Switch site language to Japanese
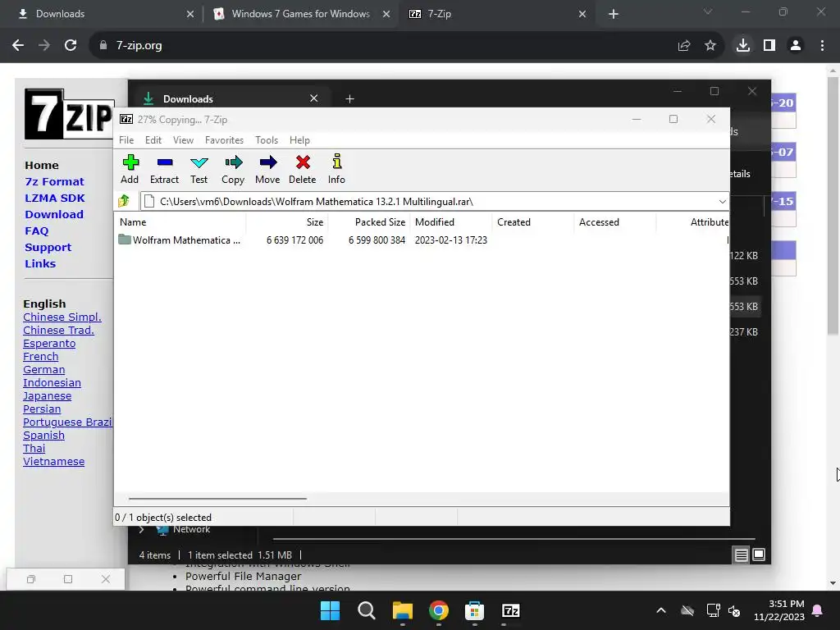Screen dimensions: 840x630 47,396
